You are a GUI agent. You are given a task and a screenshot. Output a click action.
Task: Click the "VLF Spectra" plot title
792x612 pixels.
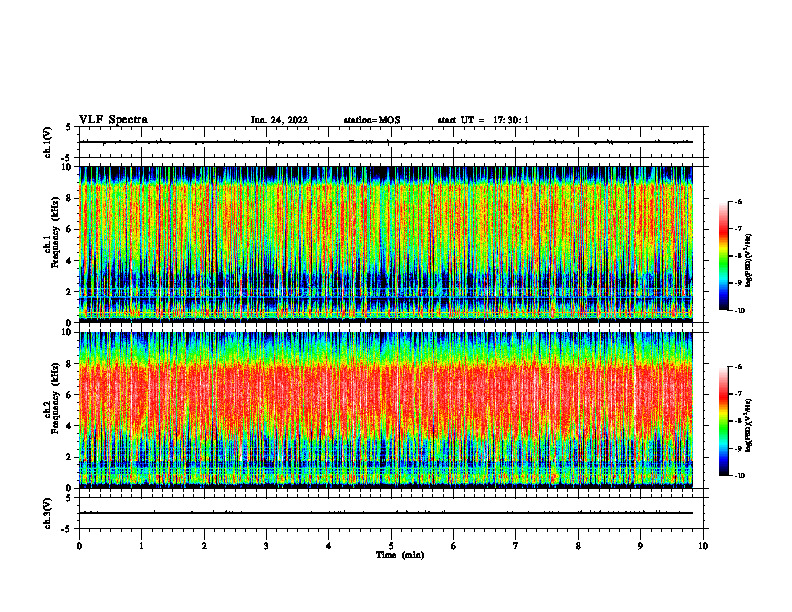pyautogui.click(x=113, y=120)
